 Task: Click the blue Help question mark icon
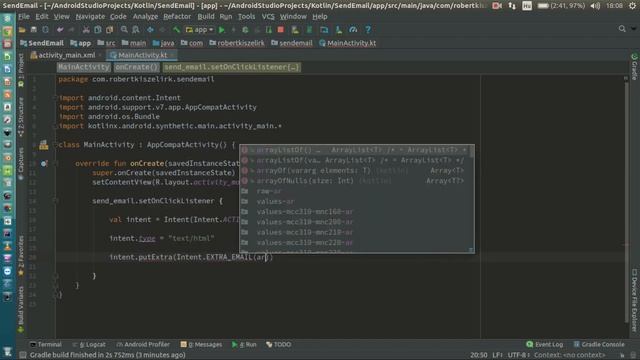[368, 30]
